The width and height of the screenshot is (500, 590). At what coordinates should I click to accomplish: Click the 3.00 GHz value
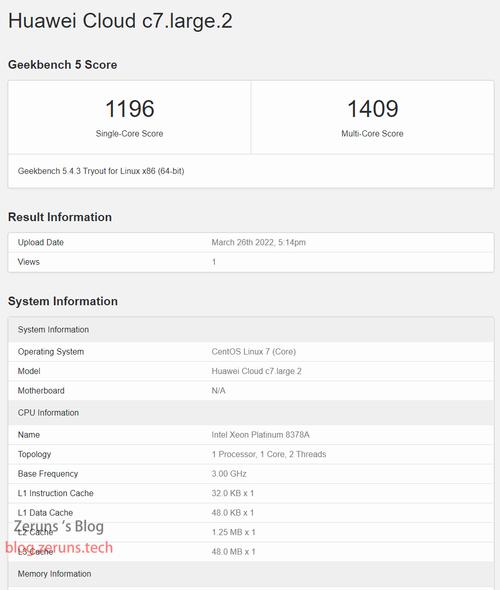[229, 474]
